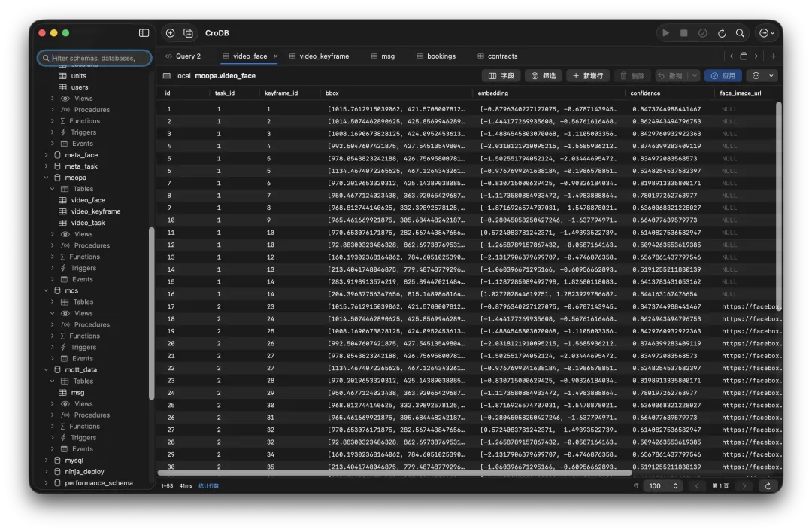This screenshot has width=812, height=532.
Task: Stop execution with the square stop icon
Action: [683, 32]
